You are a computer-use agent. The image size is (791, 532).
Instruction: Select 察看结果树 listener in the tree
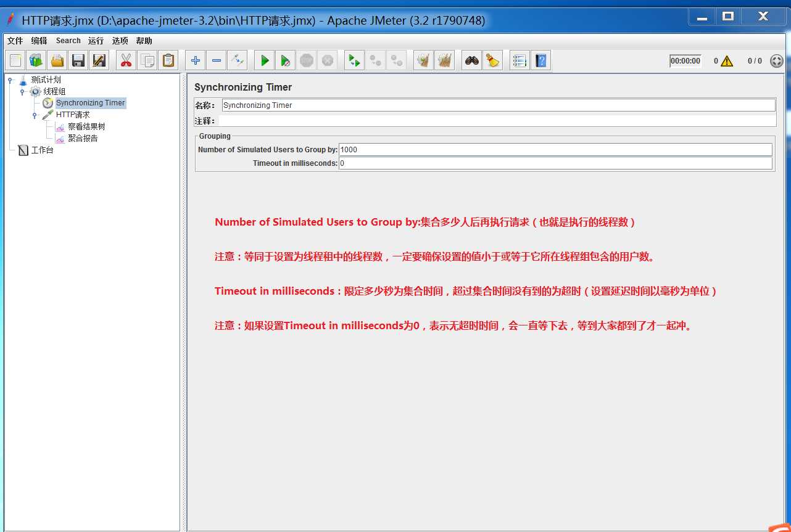coord(86,126)
